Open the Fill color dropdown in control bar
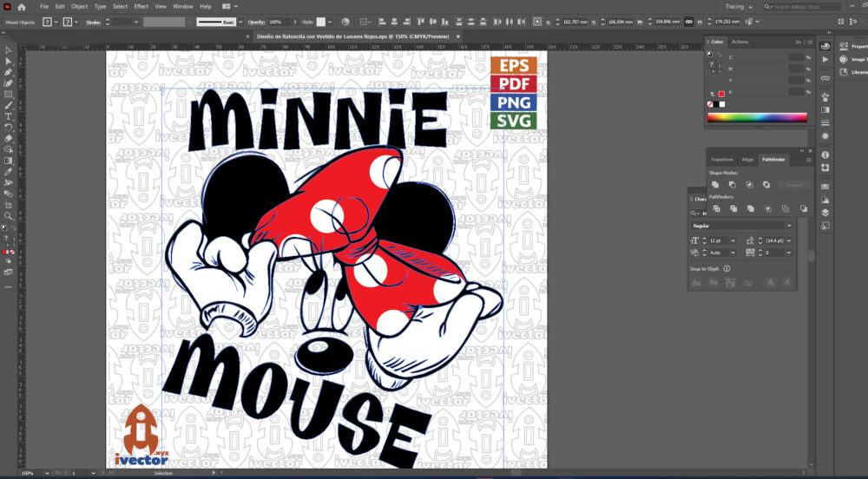The height and width of the screenshot is (479, 868). (x=56, y=22)
